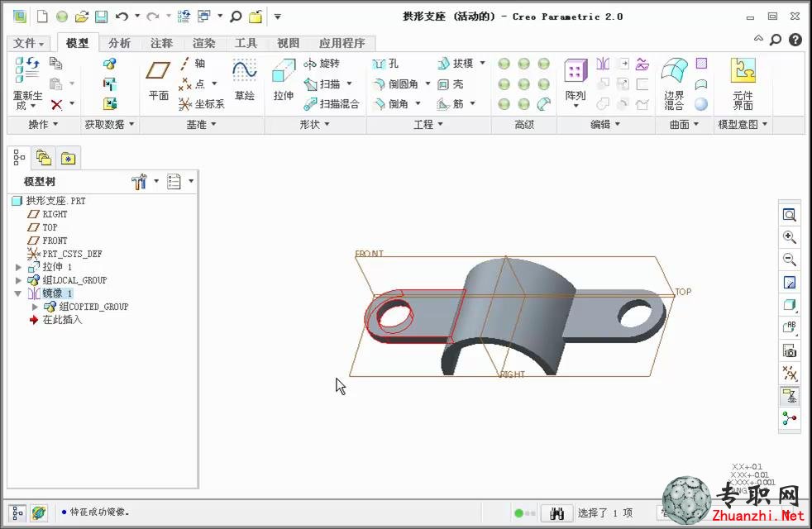Select the Revolve (旋转) tool
Image resolution: width=812 pixels, height=529 pixels.
(322, 64)
